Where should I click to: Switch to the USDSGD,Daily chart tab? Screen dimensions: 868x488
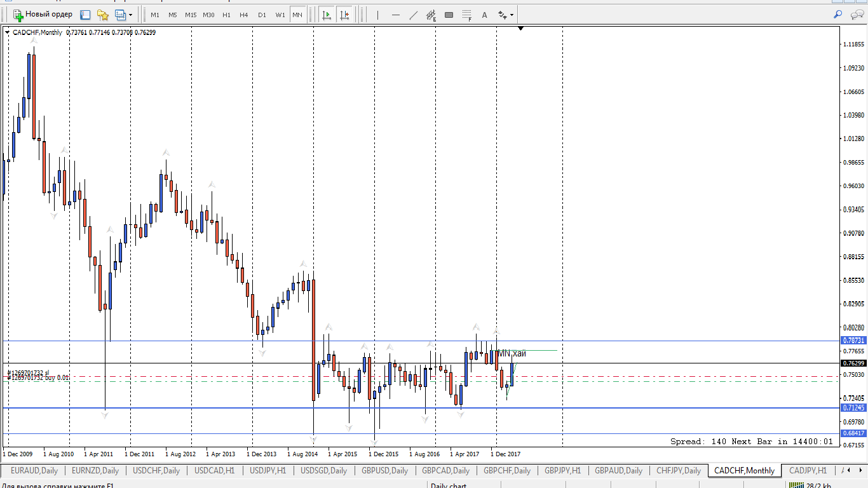pyautogui.click(x=323, y=471)
